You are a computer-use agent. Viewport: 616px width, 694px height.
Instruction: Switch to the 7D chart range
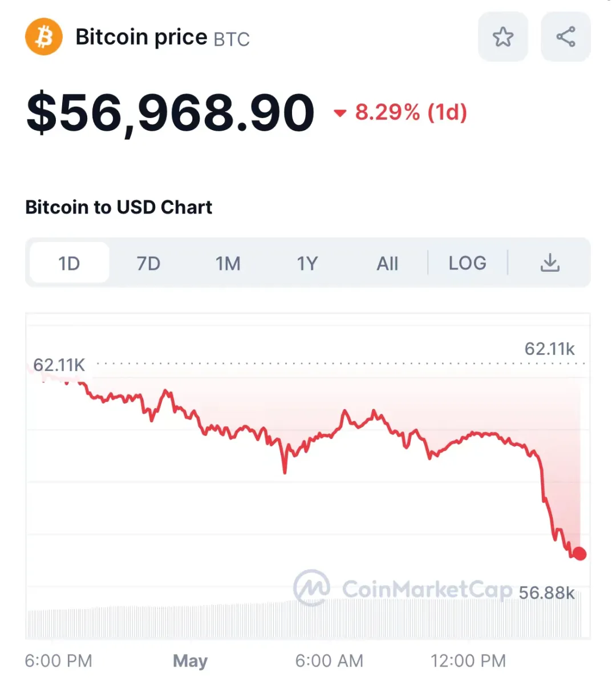point(148,263)
